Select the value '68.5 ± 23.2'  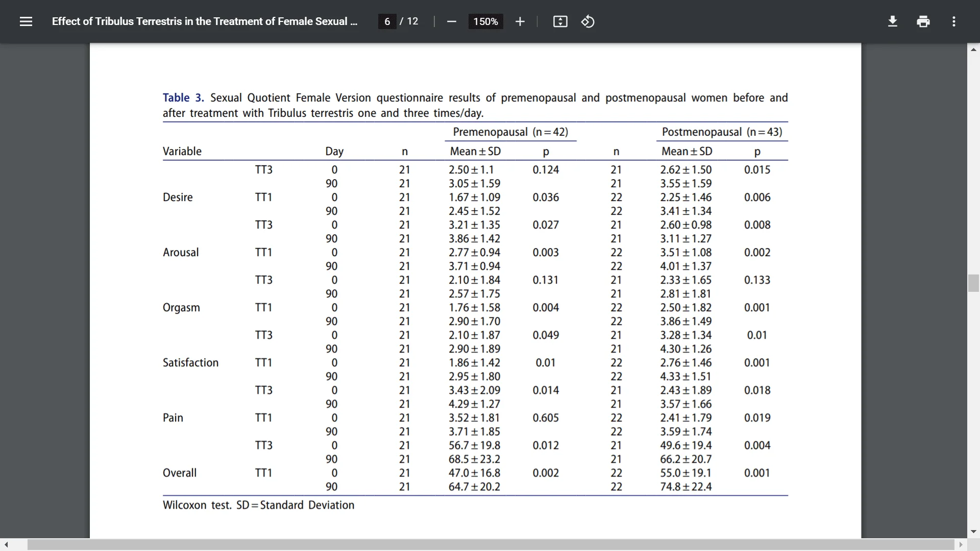[x=474, y=459]
